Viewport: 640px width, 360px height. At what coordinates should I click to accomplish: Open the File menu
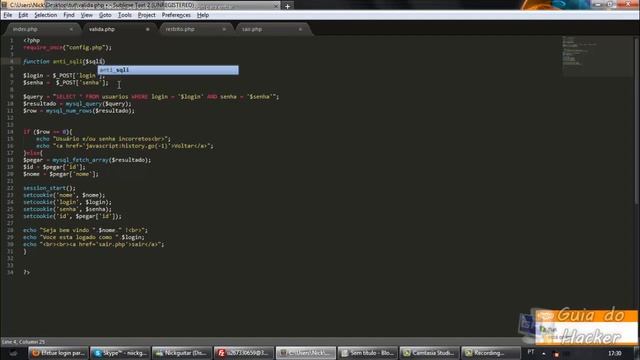coord(8,15)
